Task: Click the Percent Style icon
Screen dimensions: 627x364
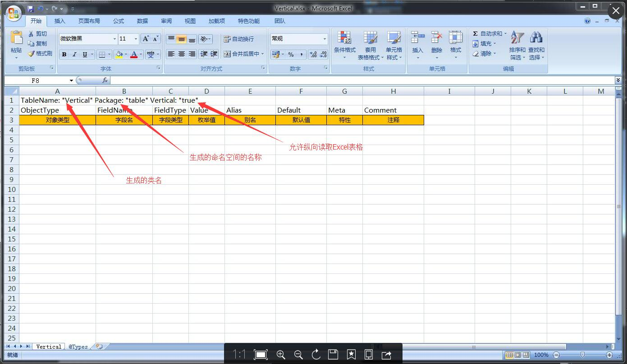Action: [291, 55]
